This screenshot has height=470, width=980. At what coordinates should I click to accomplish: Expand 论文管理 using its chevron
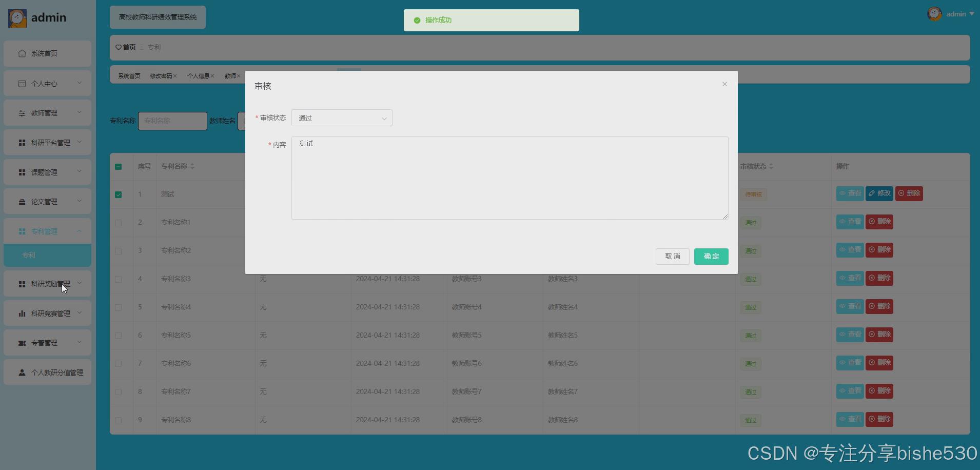coord(80,201)
